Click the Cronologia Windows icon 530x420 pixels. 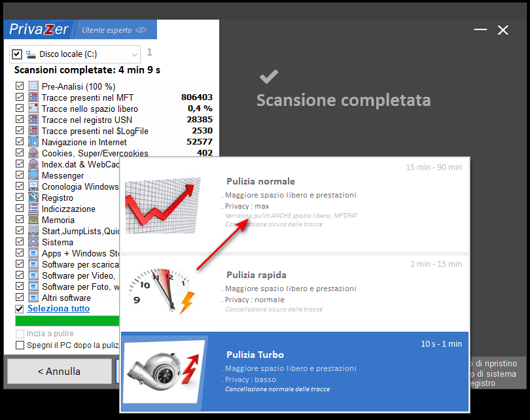tap(33, 186)
